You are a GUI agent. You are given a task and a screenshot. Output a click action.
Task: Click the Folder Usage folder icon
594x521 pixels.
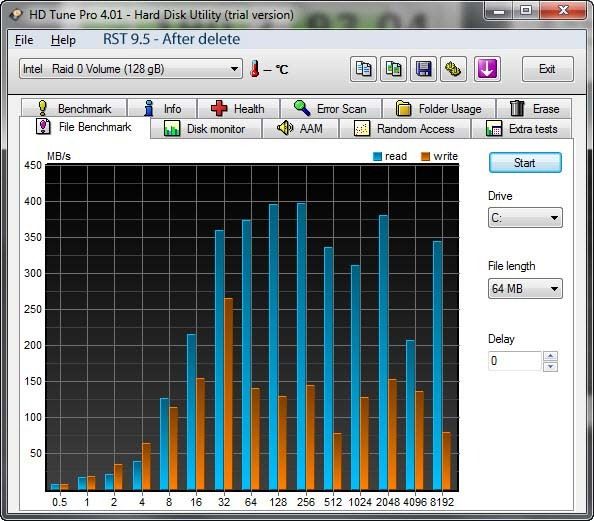coord(403,108)
